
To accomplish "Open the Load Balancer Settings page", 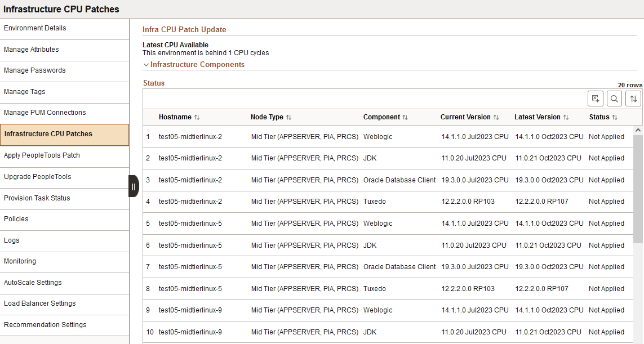I will click(39, 305).
